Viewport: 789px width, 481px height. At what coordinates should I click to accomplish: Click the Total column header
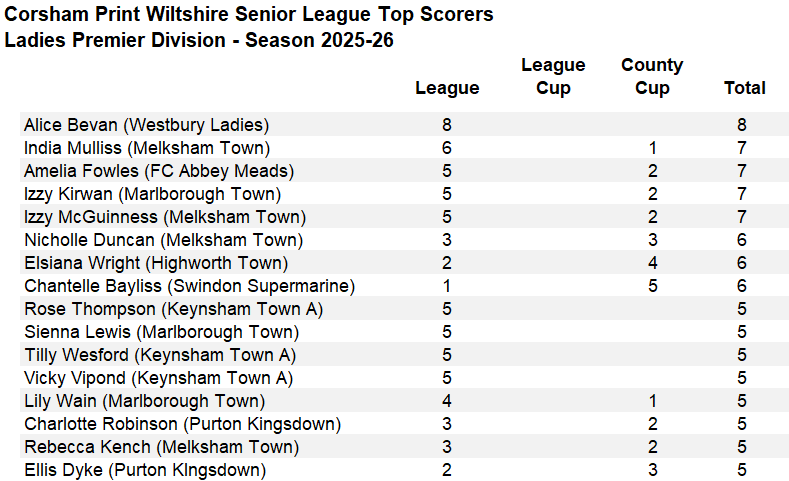[x=744, y=88]
